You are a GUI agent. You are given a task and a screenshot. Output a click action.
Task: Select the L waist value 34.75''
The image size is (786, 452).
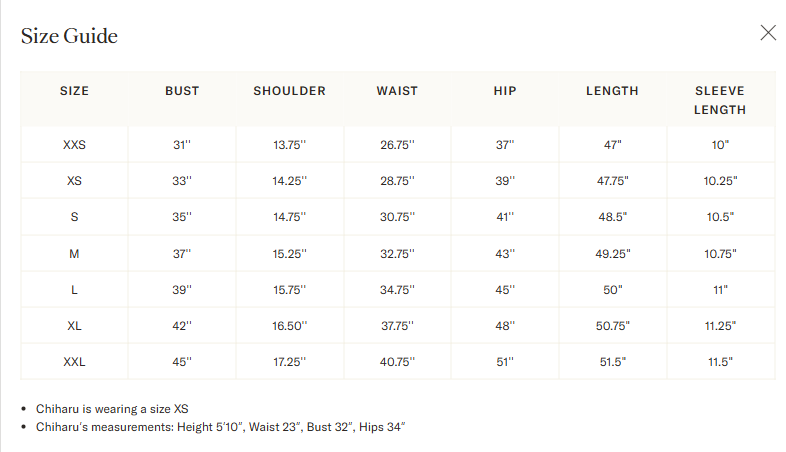click(397, 290)
